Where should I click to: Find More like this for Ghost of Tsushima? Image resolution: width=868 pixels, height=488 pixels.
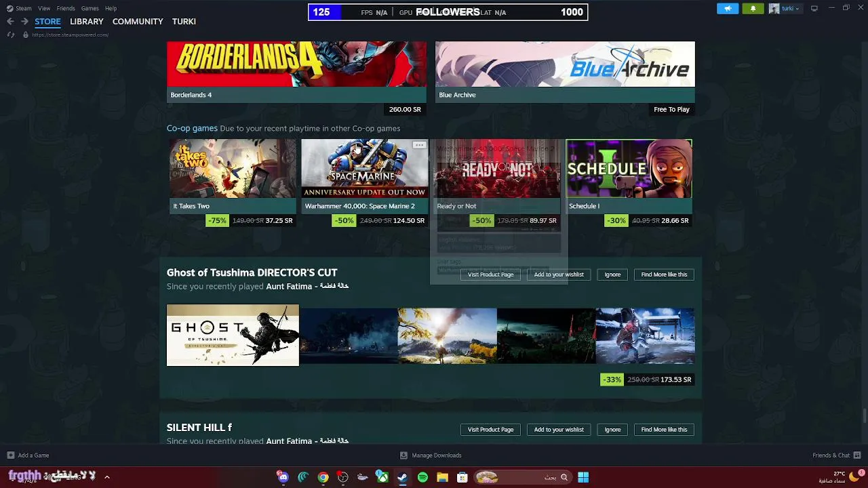[664, 274]
